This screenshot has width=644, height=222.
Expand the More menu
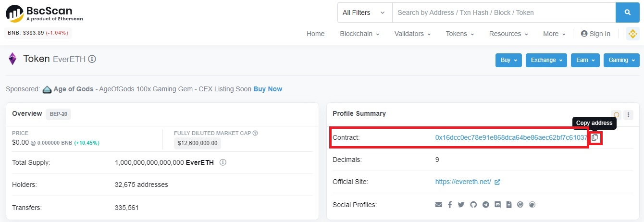pos(554,34)
